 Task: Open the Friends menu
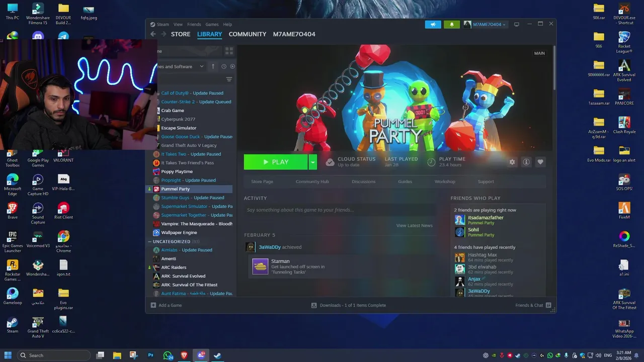click(x=194, y=24)
